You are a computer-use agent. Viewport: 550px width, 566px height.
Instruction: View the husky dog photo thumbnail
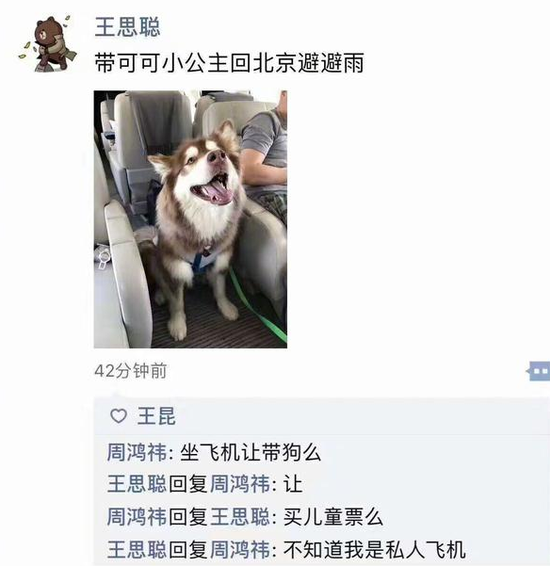pos(191,219)
